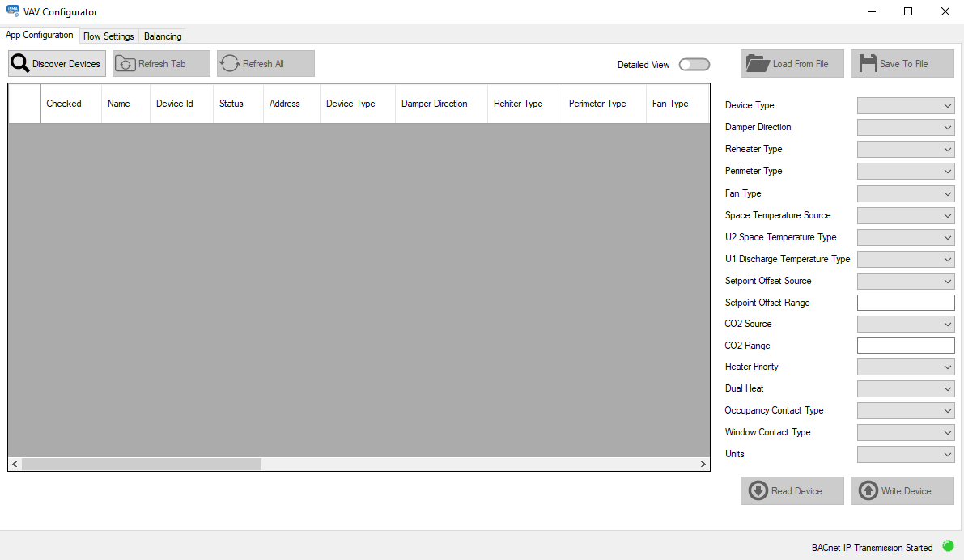
Task: Click the CO2 Range input field
Action: tap(905, 345)
